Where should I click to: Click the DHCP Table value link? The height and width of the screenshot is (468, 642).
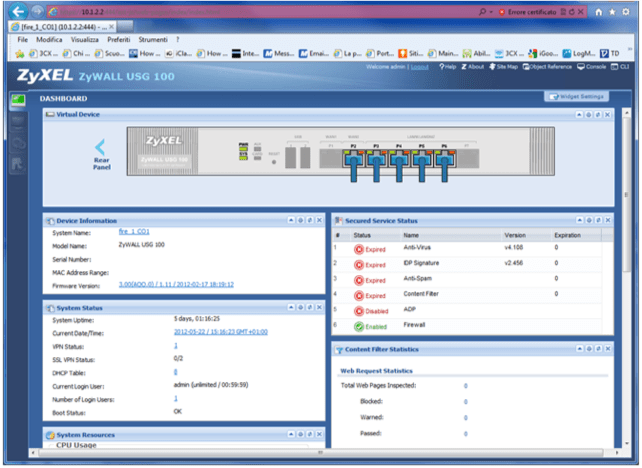[x=175, y=372]
